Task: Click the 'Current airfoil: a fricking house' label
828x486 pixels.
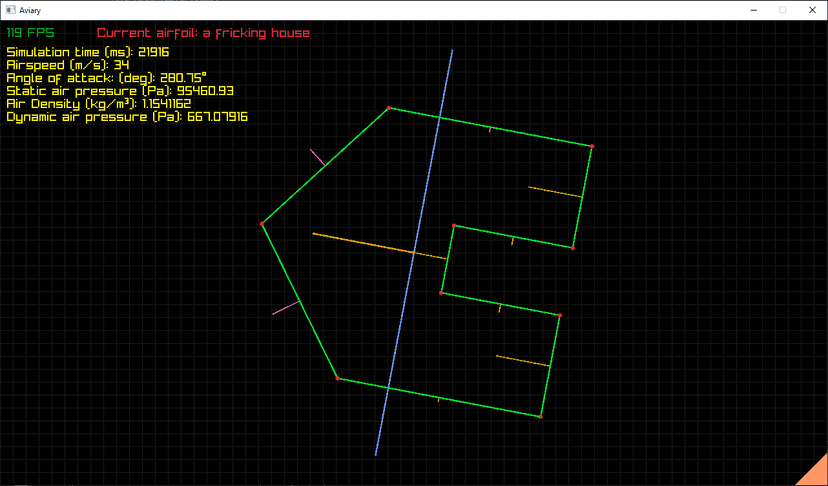Action: [x=203, y=33]
